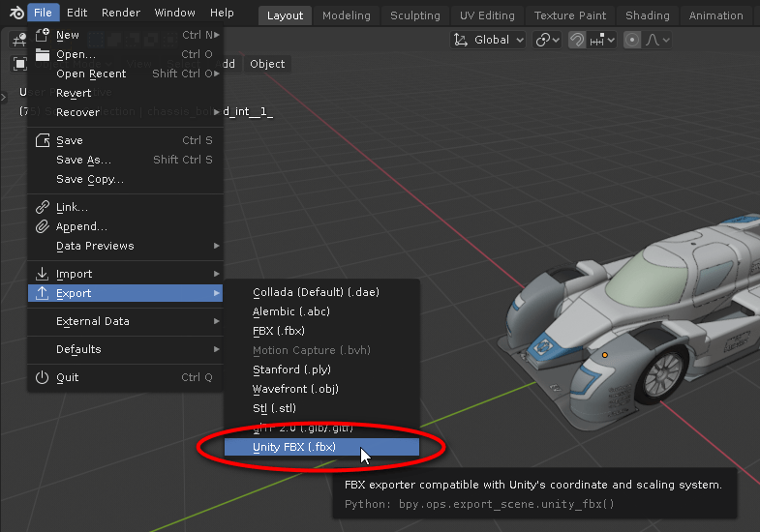This screenshot has height=532, width=760.
Task: Expand the toolbar side arrow at left edge
Action: point(4,98)
